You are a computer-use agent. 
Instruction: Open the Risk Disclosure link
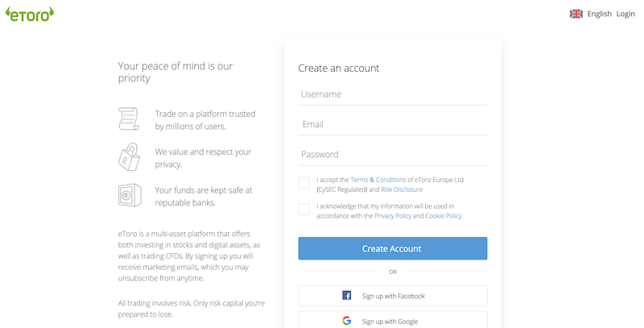(402, 189)
